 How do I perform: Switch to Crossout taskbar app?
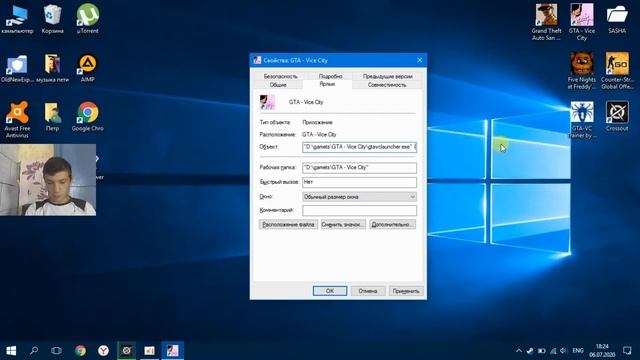[127, 351]
